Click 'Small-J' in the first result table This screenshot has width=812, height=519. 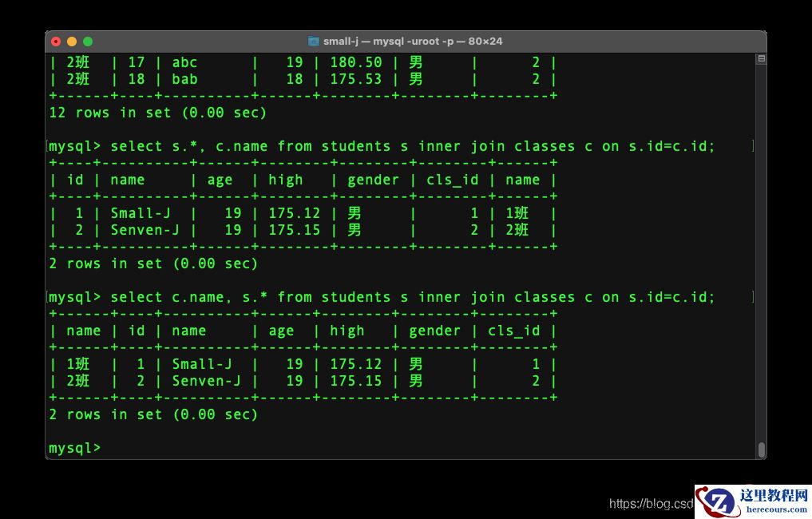(141, 213)
